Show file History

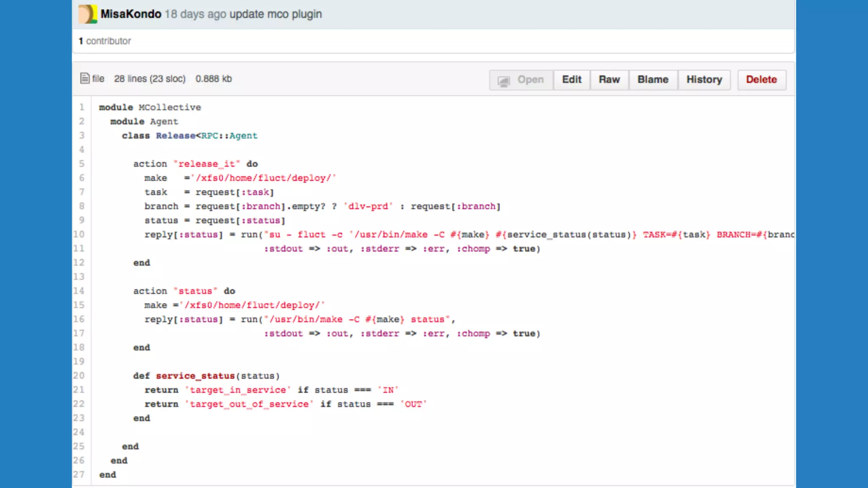click(x=704, y=80)
